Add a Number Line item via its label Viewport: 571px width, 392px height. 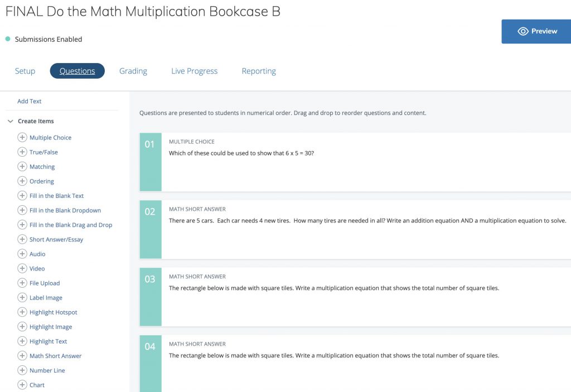(47, 371)
